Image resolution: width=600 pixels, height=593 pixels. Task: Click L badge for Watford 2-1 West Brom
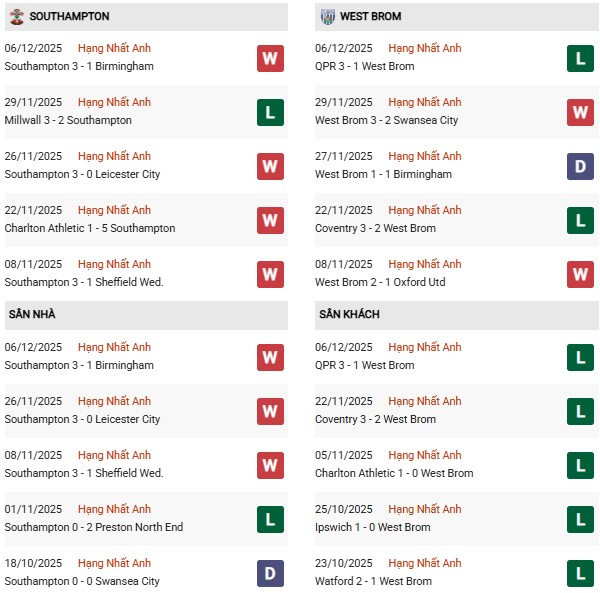(x=581, y=573)
